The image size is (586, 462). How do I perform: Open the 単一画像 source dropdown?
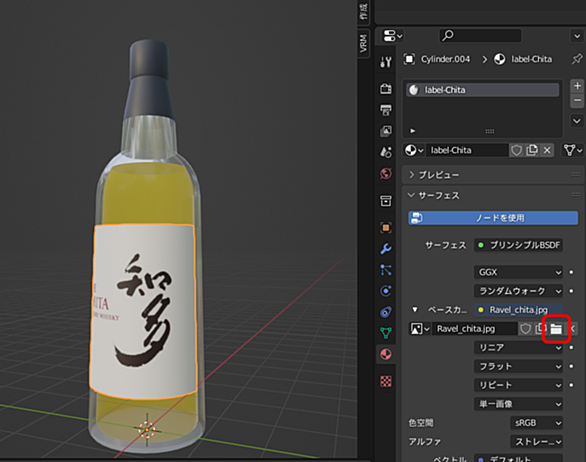click(518, 404)
